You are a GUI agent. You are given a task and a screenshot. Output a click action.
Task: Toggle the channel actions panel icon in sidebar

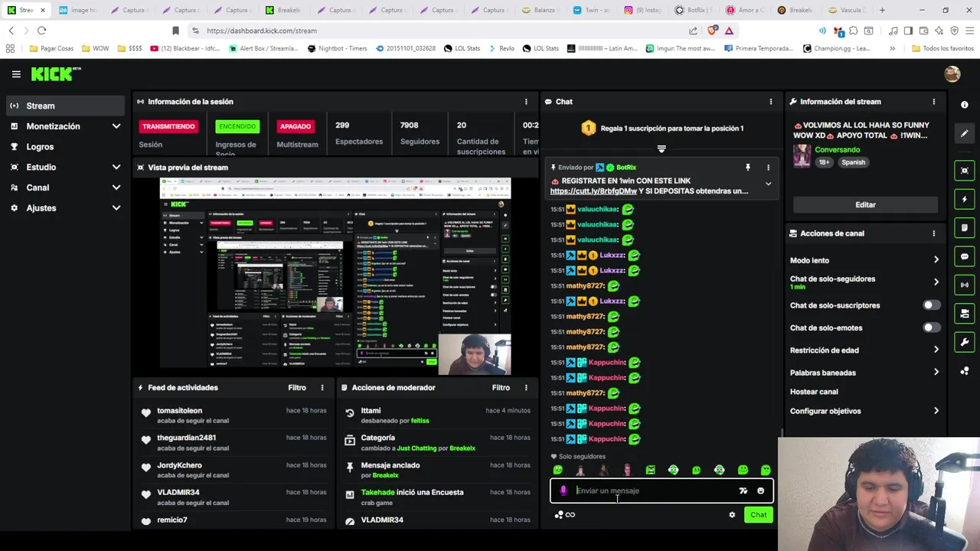point(965,314)
